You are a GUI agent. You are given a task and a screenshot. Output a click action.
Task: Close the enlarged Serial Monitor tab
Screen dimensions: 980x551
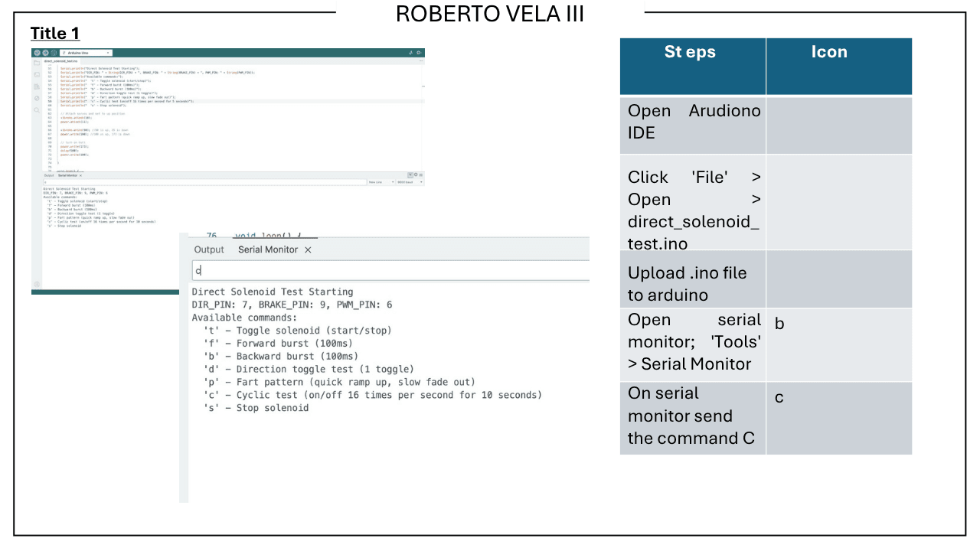tap(308, 249)
